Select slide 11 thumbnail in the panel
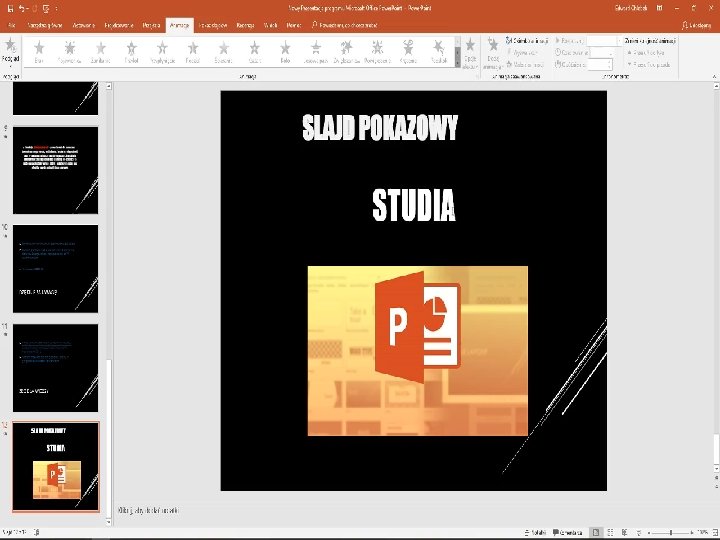The height and width of the screenshot is (540, 720). [x=56, y=368]
